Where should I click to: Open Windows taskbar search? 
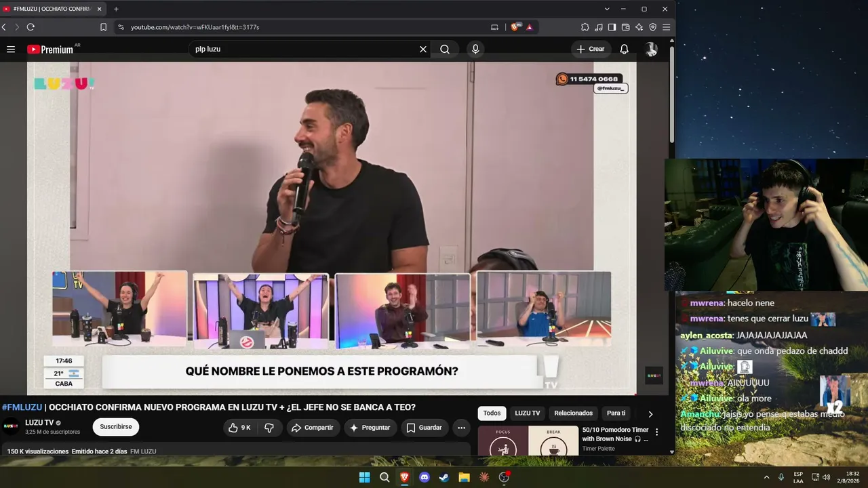coord(384,477)
